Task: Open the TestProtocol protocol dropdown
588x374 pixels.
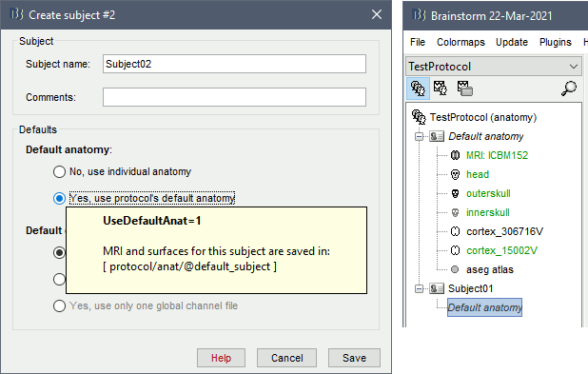Action: point(494,67)
